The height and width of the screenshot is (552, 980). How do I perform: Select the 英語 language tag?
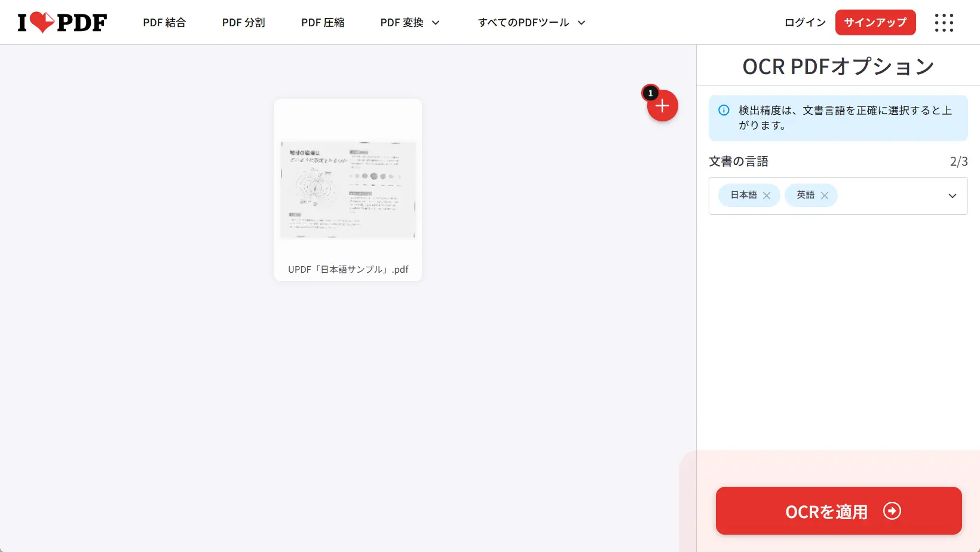[x=804, y=195]
